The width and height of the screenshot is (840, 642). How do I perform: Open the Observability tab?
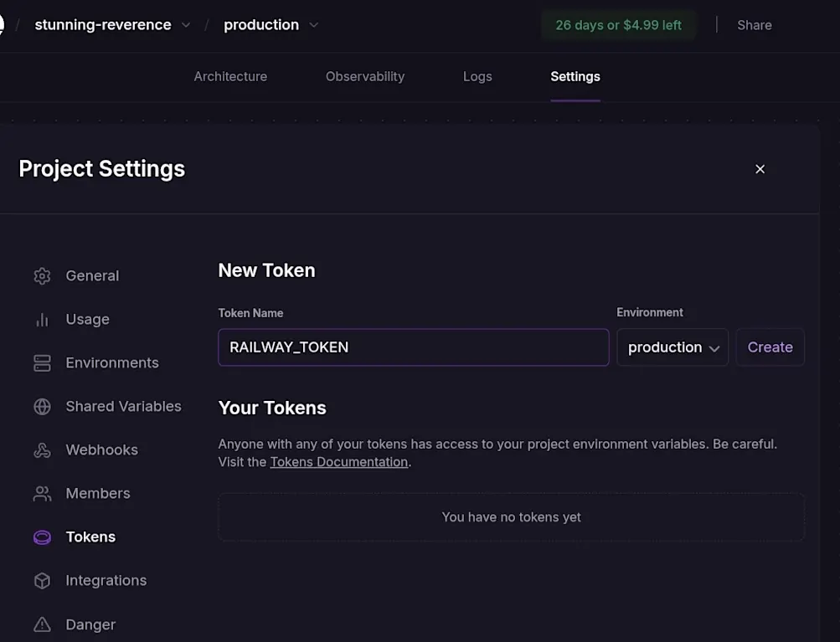365,76
